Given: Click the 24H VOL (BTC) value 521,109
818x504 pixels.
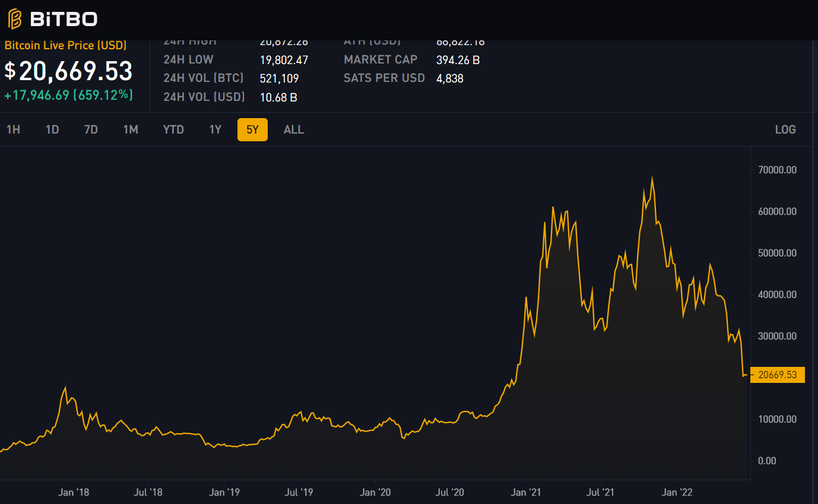Looking at the screenshot, I should [279, 78].
